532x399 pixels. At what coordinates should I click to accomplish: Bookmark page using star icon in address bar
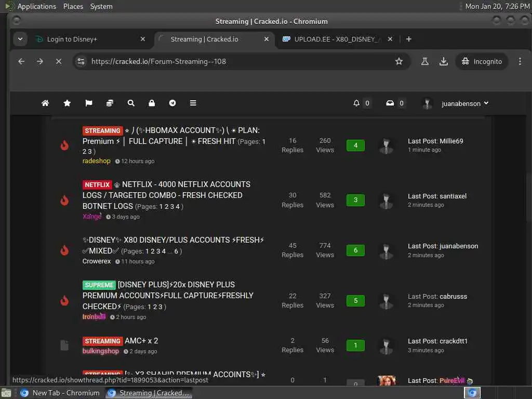coord(399,61)
